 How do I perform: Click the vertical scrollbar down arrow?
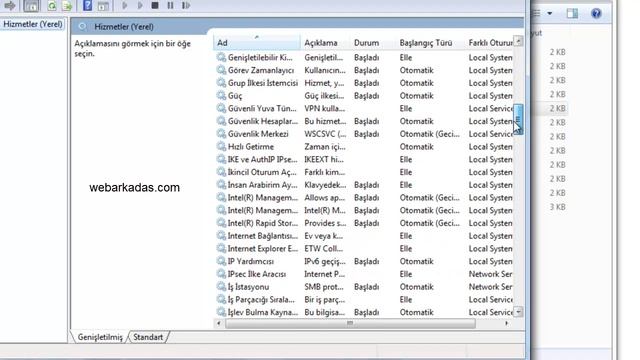pos(518,312)
